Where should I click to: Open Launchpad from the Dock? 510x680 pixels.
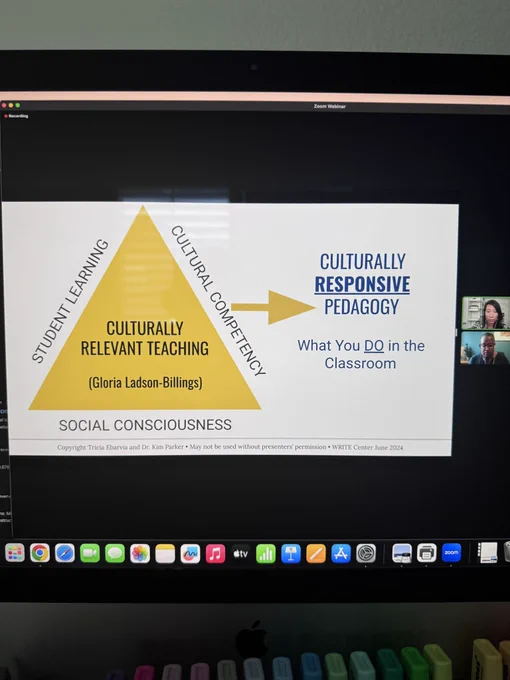(15, 553)
